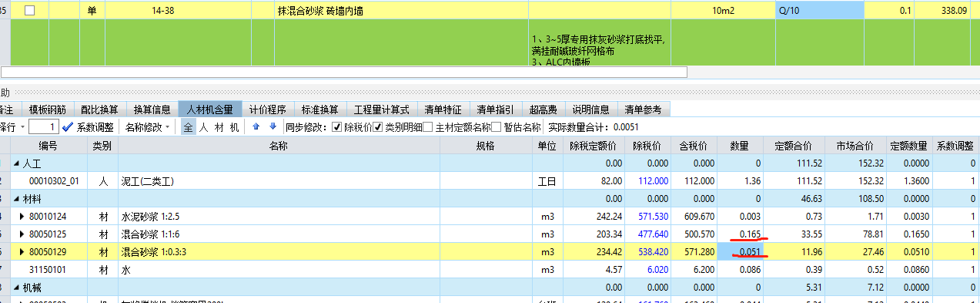The width and height of the screenshot is (980, 303).
Task: Switch to the 配比换算 tab
Action: coord(100,109)
